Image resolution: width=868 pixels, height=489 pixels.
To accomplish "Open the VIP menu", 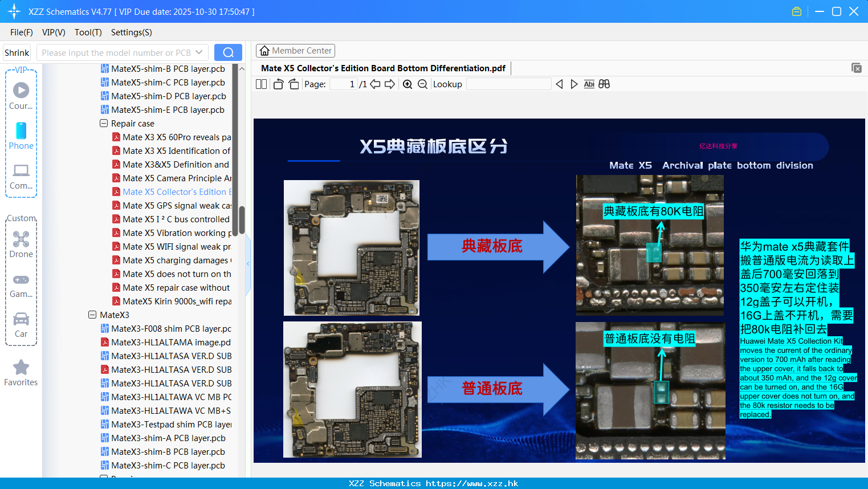I will (54, 32).
